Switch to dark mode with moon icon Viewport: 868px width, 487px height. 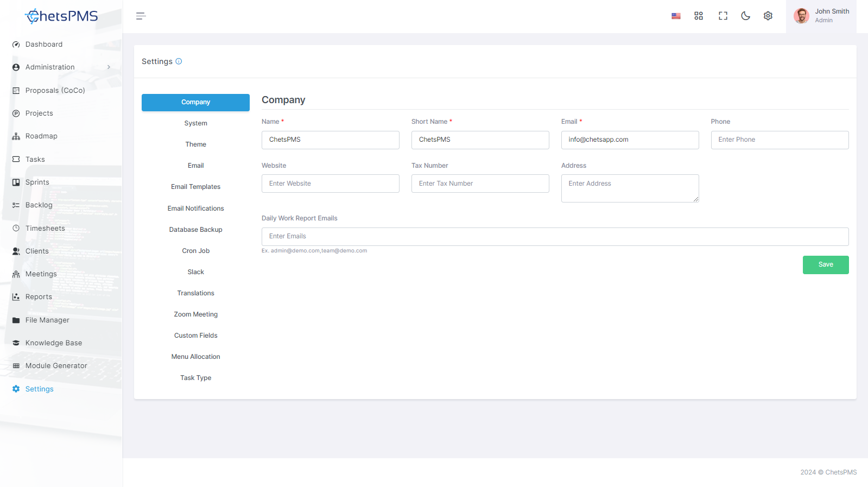pyautogui.click(x=746, y=16)
